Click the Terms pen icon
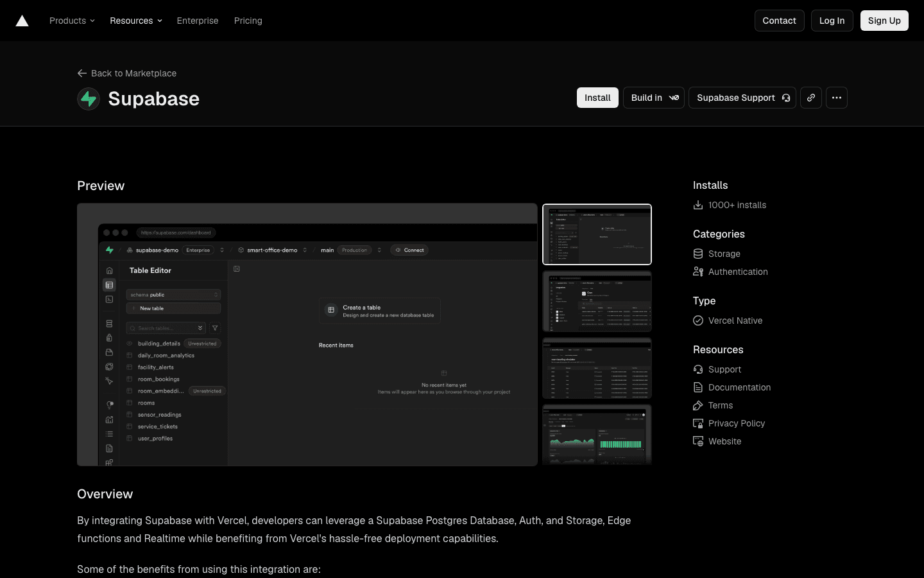 coord(698,405)
